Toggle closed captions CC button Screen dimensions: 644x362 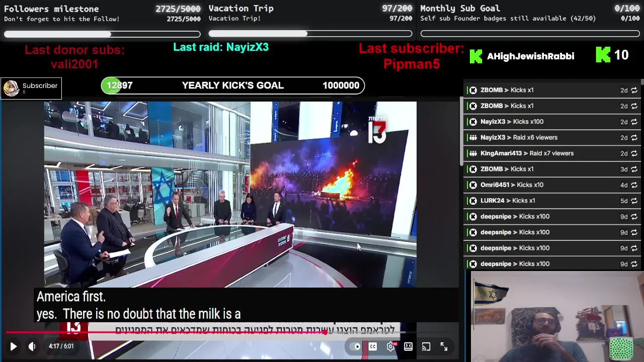373,346
